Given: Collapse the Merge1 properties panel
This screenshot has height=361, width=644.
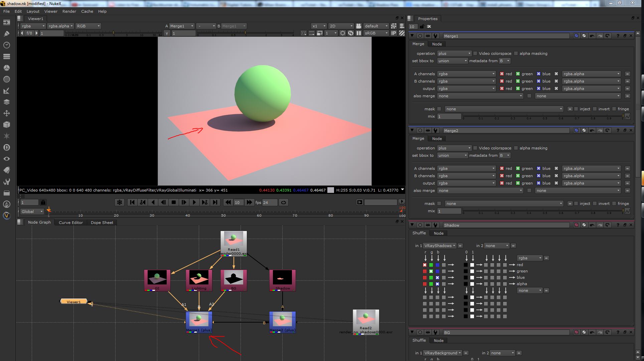Looking at the screenshot, I should pos(412,36).
